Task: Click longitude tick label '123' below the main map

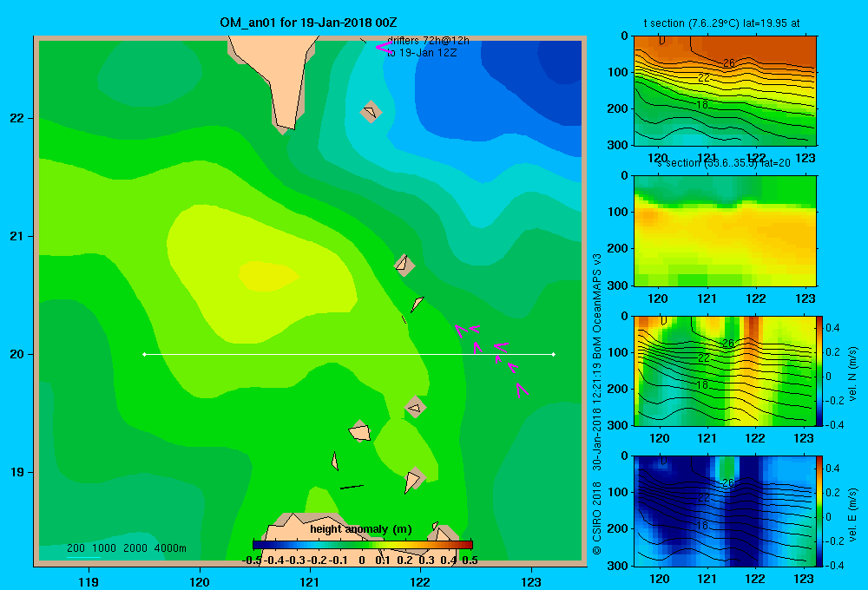Action: [531, 581]
